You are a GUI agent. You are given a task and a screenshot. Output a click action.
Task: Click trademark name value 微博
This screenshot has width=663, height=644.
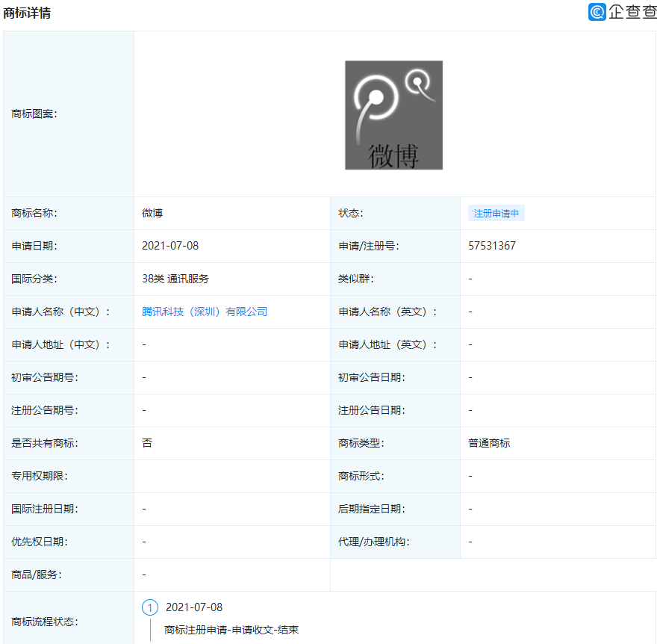pyautogui.click(x=152, y=213)
